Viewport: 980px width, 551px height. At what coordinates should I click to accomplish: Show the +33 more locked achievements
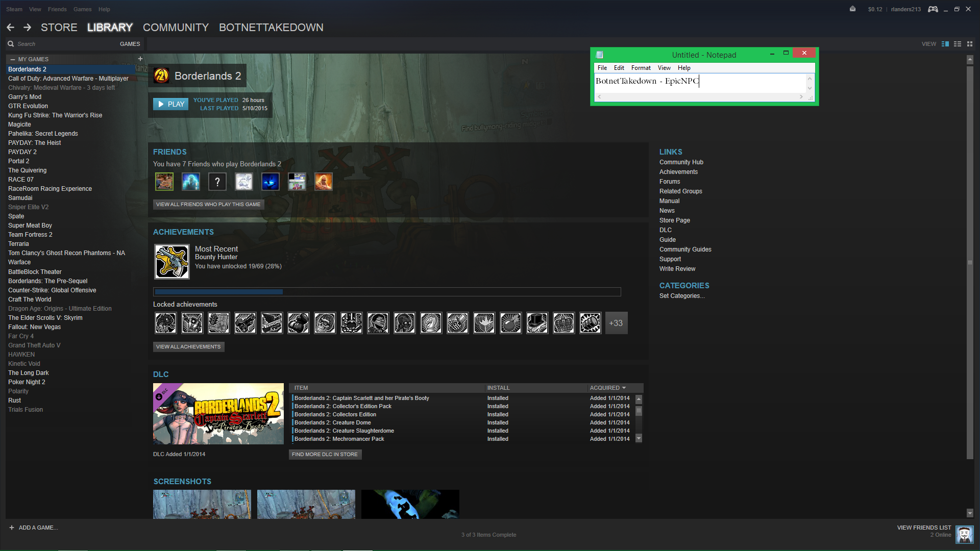click(x=616, y=323)
